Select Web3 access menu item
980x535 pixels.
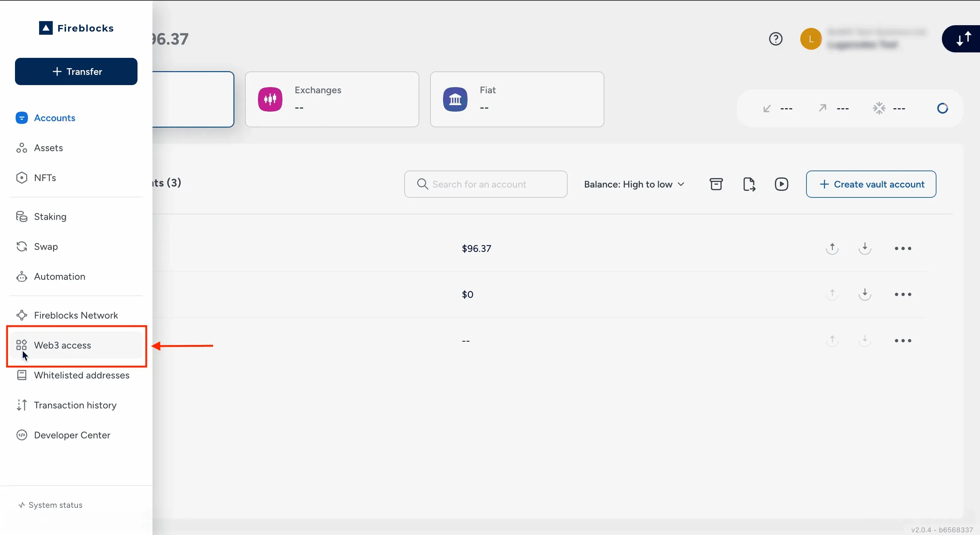[76, 345]
